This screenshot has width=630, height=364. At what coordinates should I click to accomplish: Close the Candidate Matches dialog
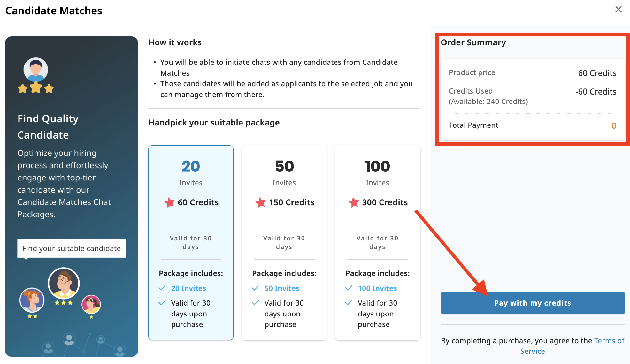coord(619,10)
